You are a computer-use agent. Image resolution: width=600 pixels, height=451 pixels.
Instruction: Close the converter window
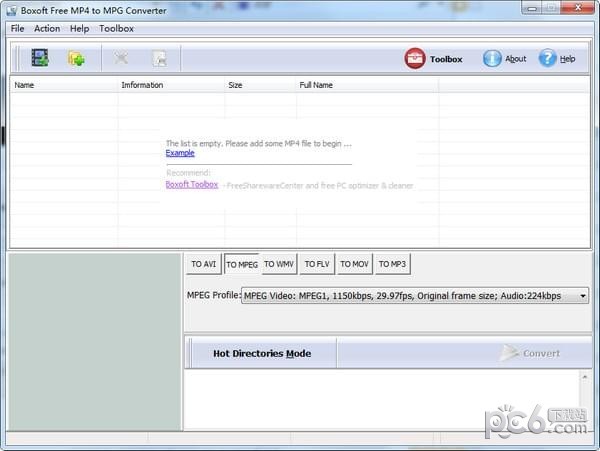(578, 8)
